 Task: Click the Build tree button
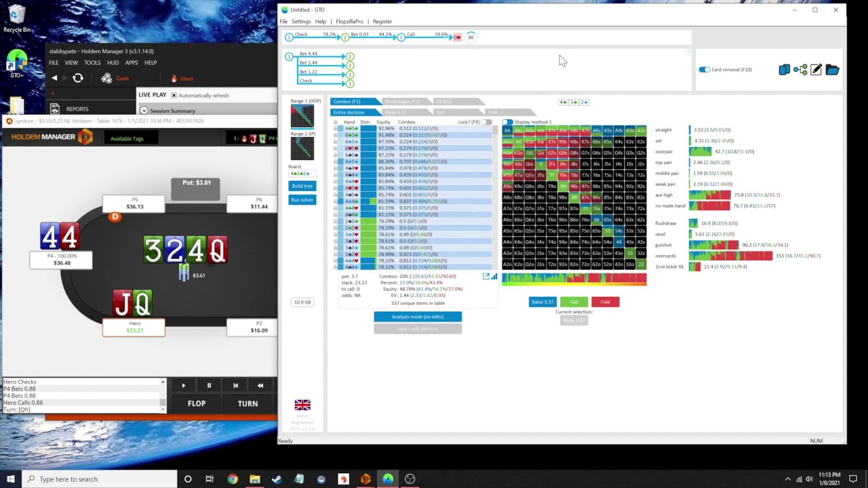302,186
